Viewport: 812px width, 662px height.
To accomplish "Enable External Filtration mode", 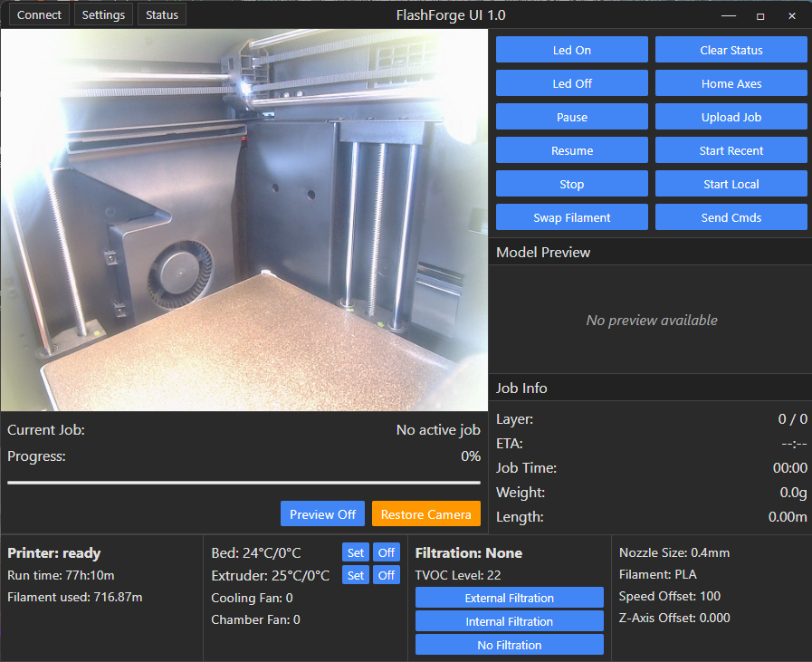I will (x=509, y=598).
